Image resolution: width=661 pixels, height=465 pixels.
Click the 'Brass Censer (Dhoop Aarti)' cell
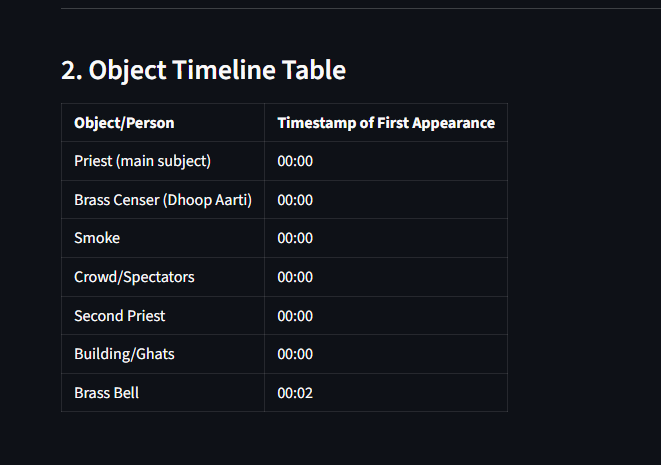(x=163, y=200)
